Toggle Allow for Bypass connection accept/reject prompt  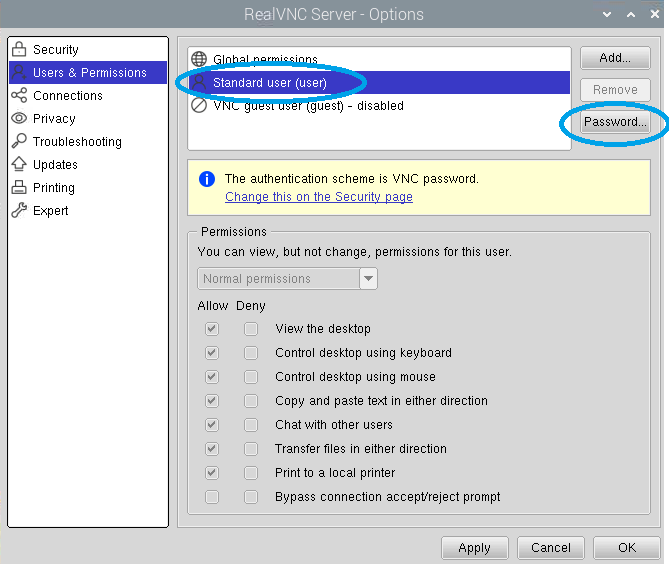(x=212, y=497)
